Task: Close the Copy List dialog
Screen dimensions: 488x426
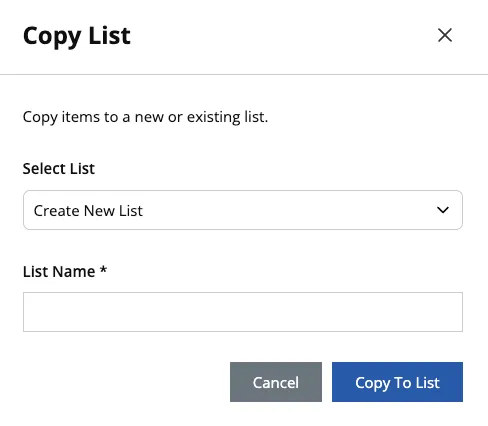Action: (445, 35)
